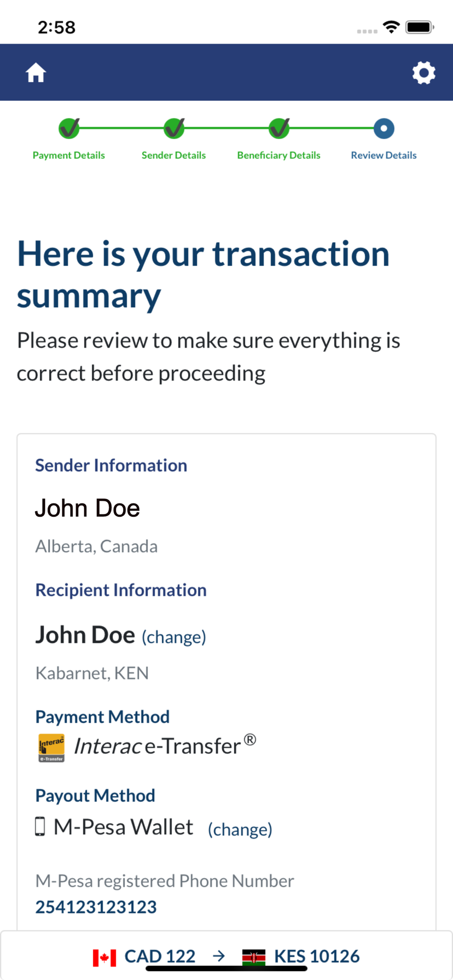This screenshot has height=980, width=453.
Task: Open the Beneficiary Details step label
Action: (278, 155)
